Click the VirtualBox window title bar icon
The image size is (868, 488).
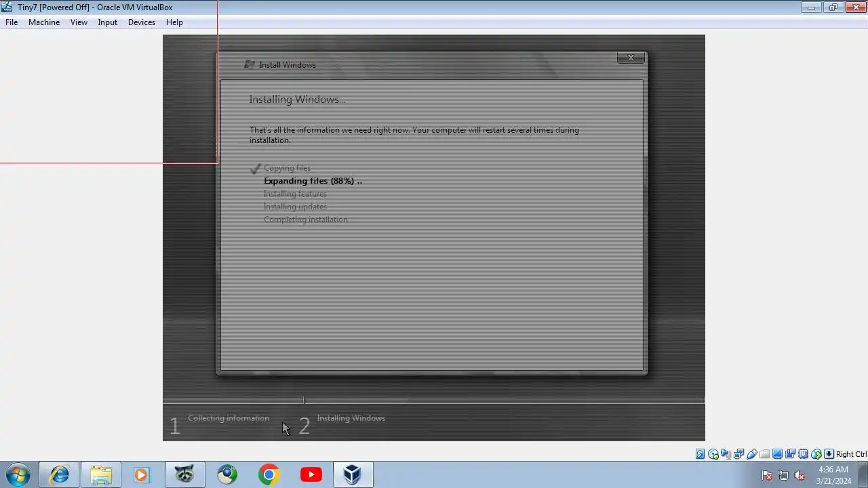pyautogui.click(x=7, y=7)
